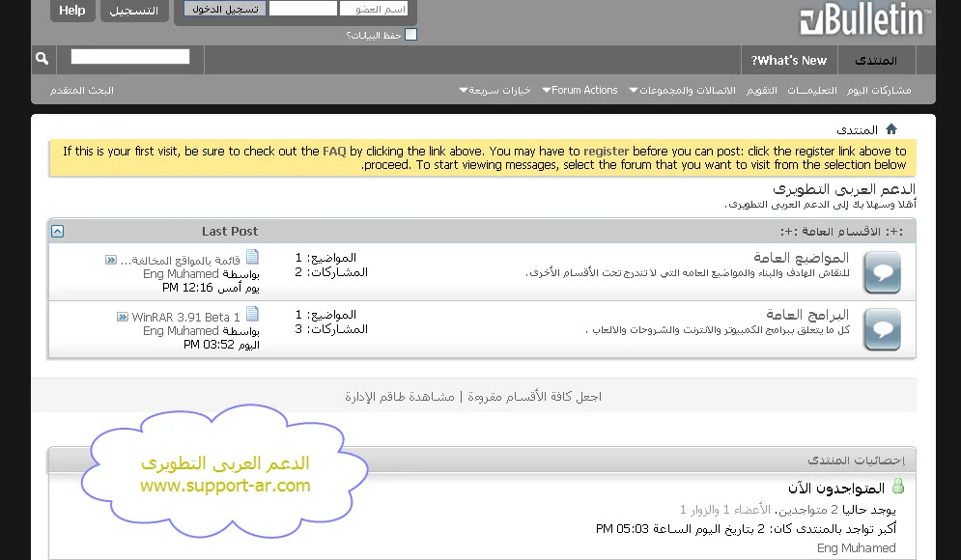
Task: Focus the اسم العضو username field
Action: point(374,9)
